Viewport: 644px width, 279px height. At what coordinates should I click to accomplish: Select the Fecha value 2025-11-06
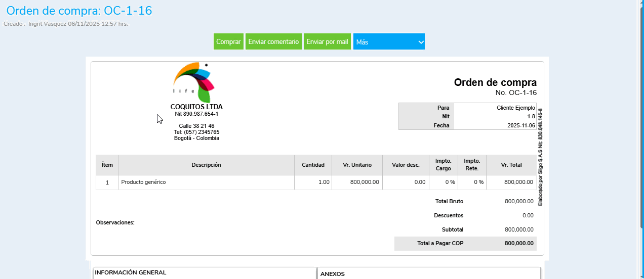[x=521, y=125]
